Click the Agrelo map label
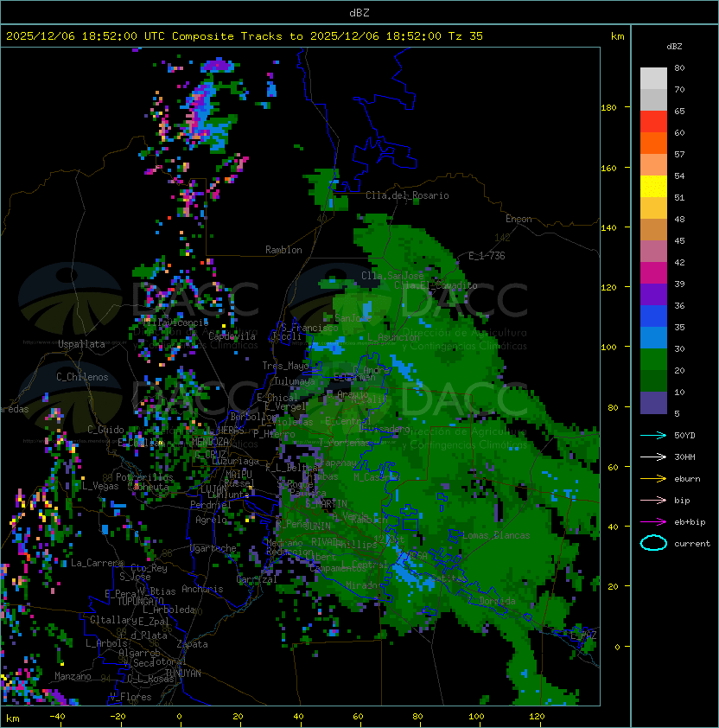The width and height of the screenshot is (719, 728). coord(211,520)
